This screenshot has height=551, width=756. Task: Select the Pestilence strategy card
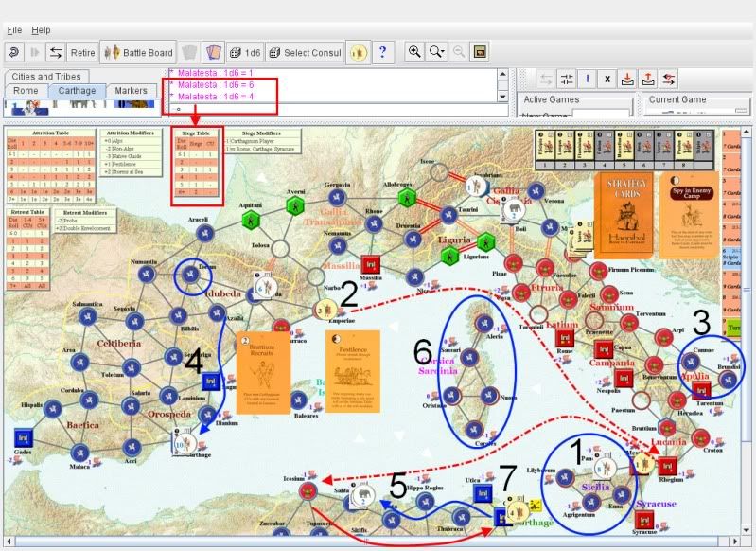(352, 371)
